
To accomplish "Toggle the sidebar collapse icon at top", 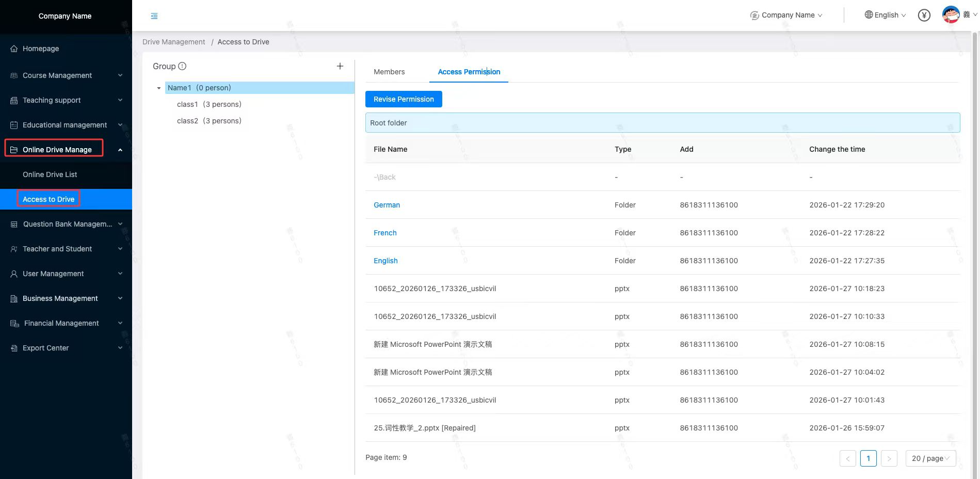I will tap(154, 15).
